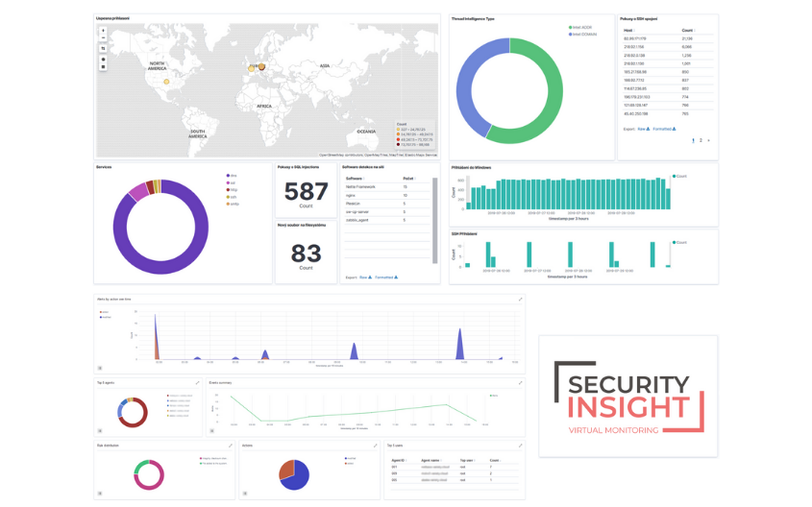This screenshot has width=812, height=507.
Task: Sort SSH table by Count column
Action: pos(688,31)
